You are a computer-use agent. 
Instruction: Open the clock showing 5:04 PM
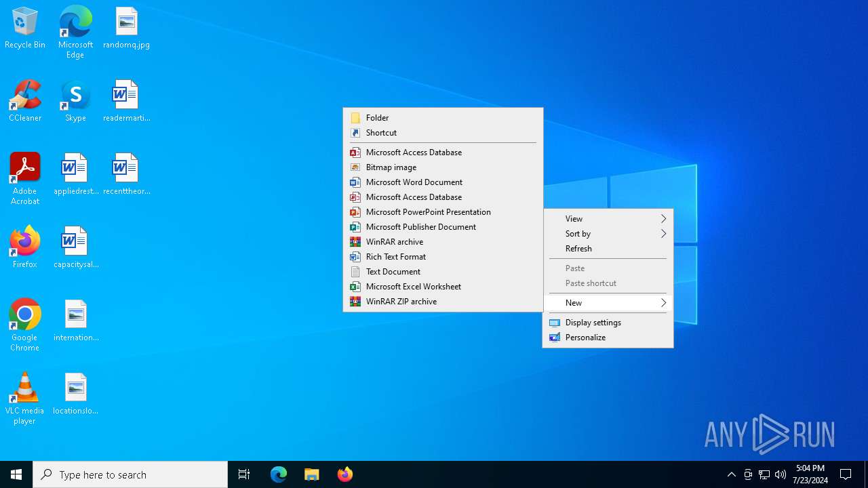click(810, 474)
